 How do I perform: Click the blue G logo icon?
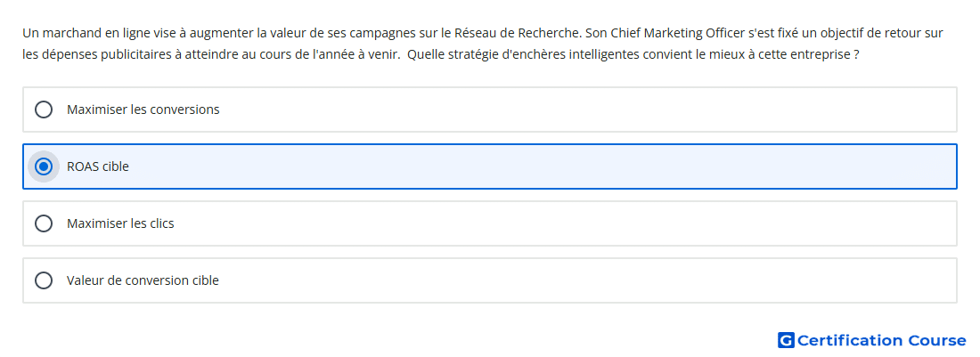pos(786,340)
